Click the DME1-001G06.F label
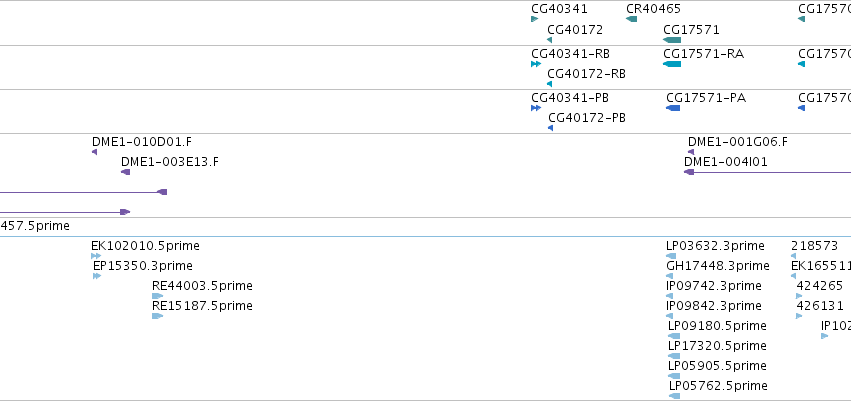 tap(738, 142)
